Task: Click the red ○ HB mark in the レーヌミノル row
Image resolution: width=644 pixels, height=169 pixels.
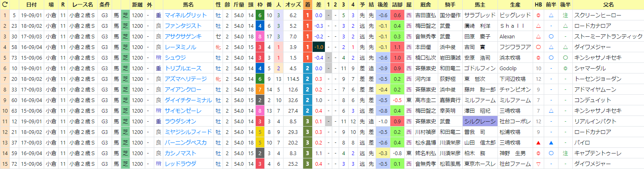Action: [x=538, y=47]
